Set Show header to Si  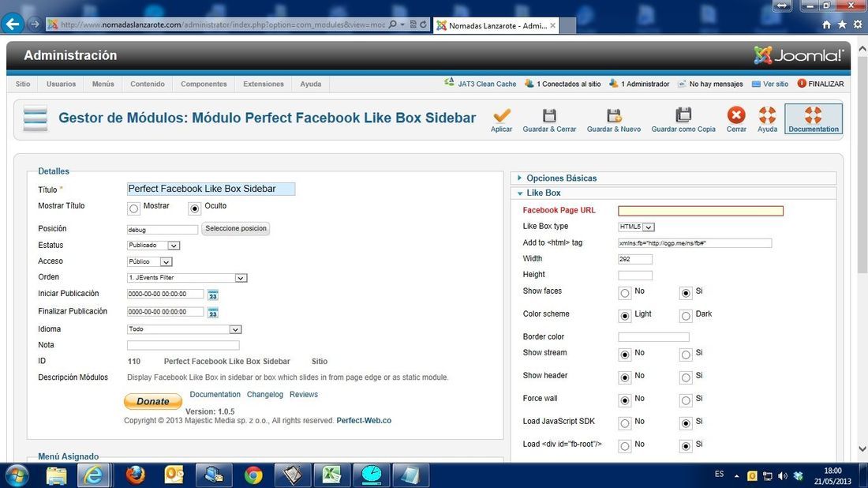(x=686, y=377)
